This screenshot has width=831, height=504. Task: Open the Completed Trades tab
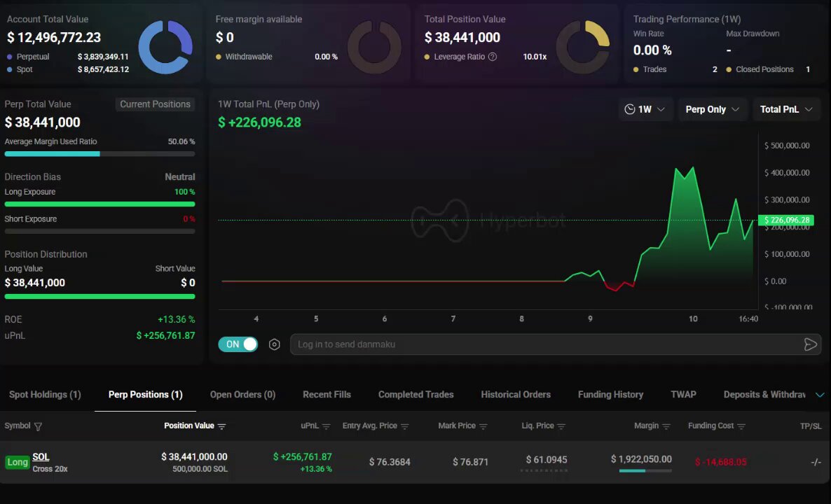coord(416,394)
